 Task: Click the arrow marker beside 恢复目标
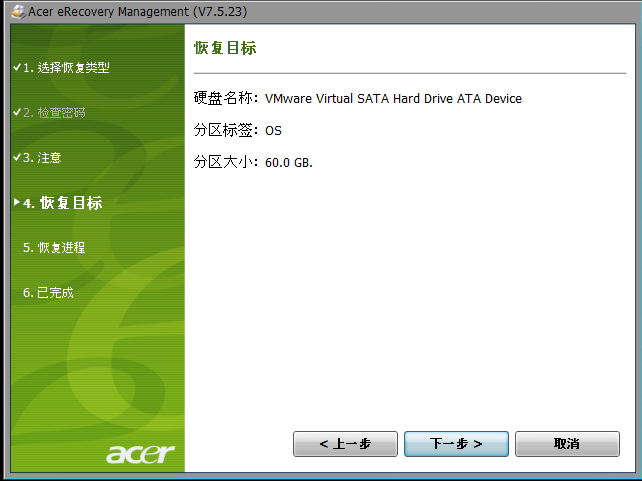(x=16, y=202)
